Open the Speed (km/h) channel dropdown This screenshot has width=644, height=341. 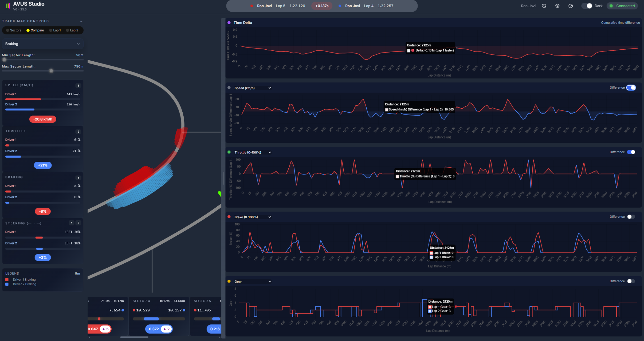pos(253,88)
